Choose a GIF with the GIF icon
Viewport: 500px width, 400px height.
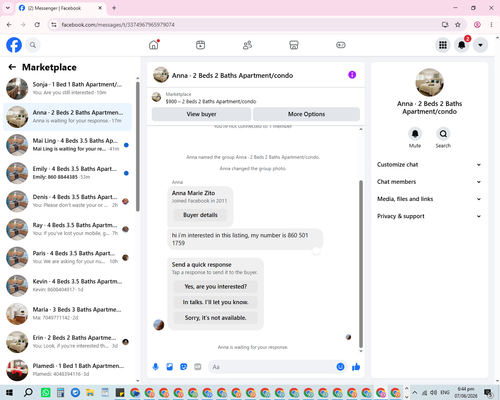(x=198, y=367)
